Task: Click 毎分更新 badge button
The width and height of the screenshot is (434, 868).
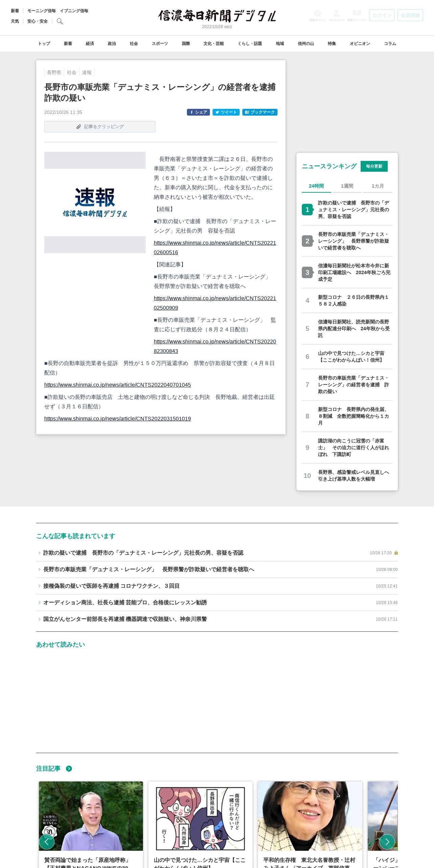Action: (x=374, y=166)
